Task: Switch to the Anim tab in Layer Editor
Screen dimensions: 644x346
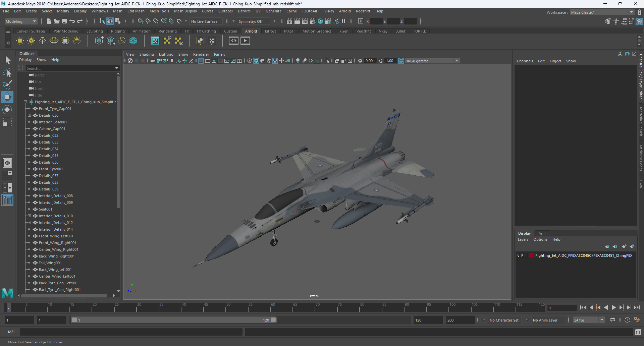Action: (543, 233)
